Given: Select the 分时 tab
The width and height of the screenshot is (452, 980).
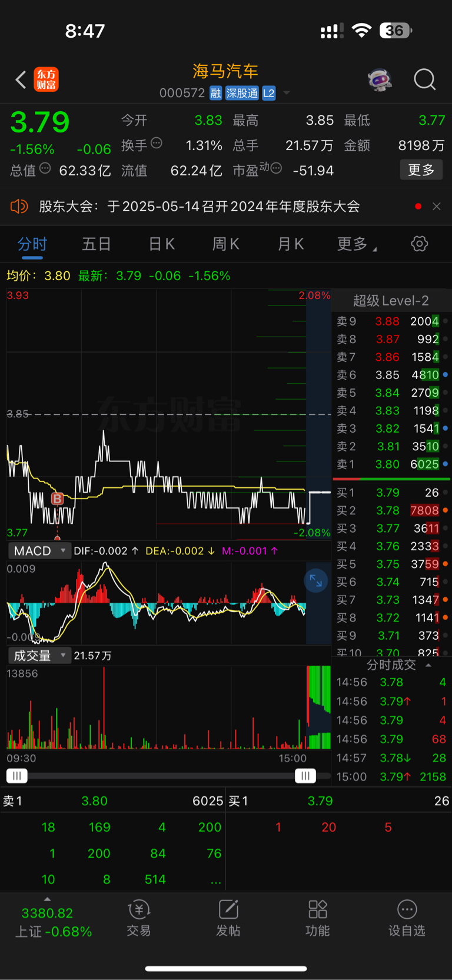Looking at the screenshot, I should pyautogui.click(x=32, y=244).
